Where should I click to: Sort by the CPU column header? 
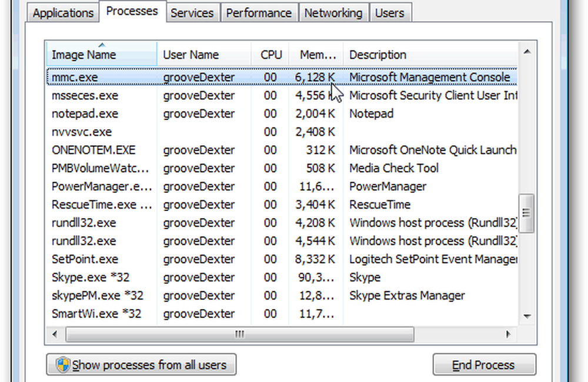[x=271, y=55]
